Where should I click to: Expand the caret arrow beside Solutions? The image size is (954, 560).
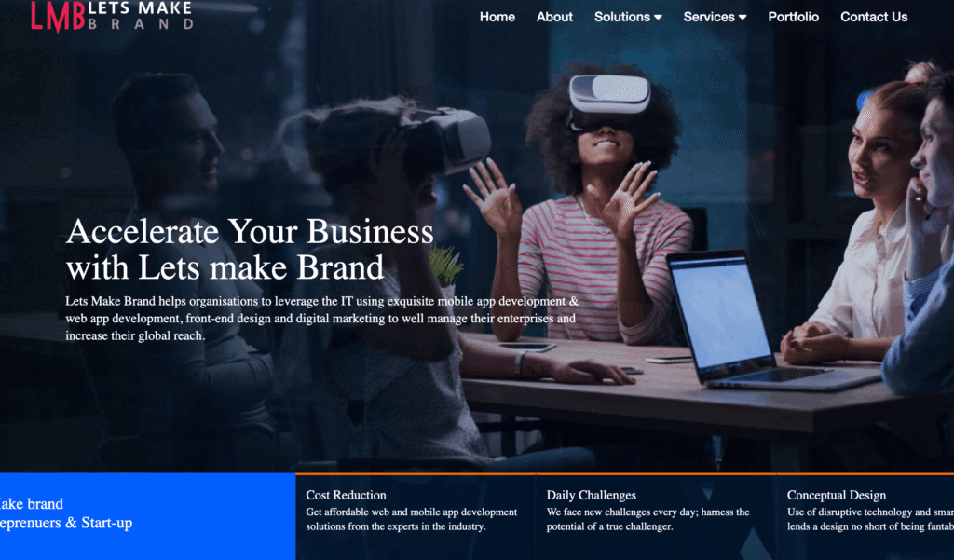point(658,18)
